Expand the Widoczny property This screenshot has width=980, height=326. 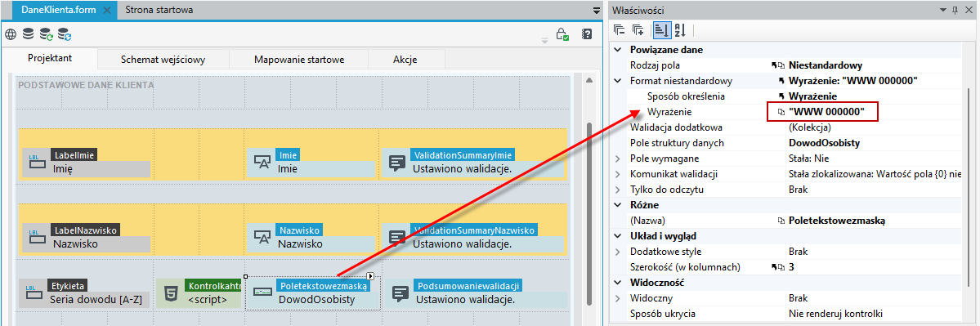(x=618, y=298)
